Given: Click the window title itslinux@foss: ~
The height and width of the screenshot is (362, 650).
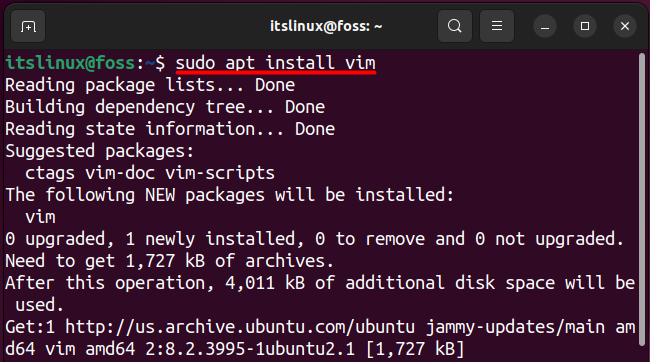Looking at the screenshot, I should pyautogui.click(x=326, y=27).
